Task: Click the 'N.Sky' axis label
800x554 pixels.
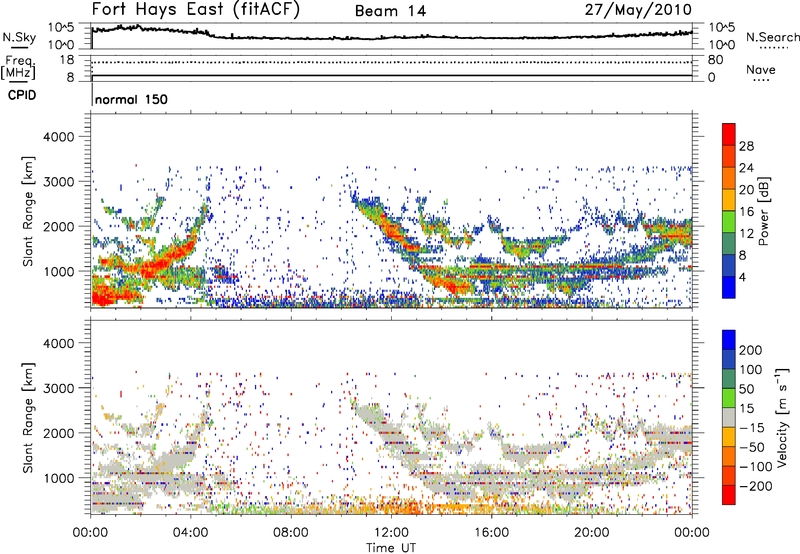Action: pyautogui.click(x=19, y=37)
